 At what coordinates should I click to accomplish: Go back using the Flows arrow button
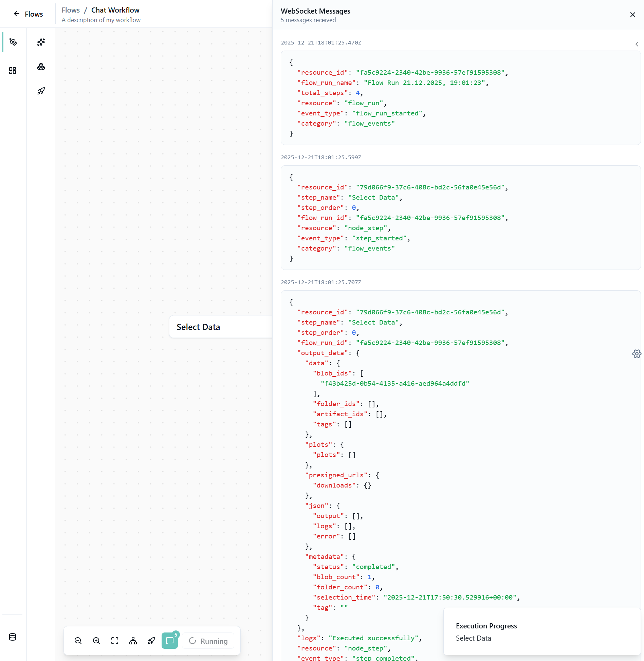(x=28, y=14)
